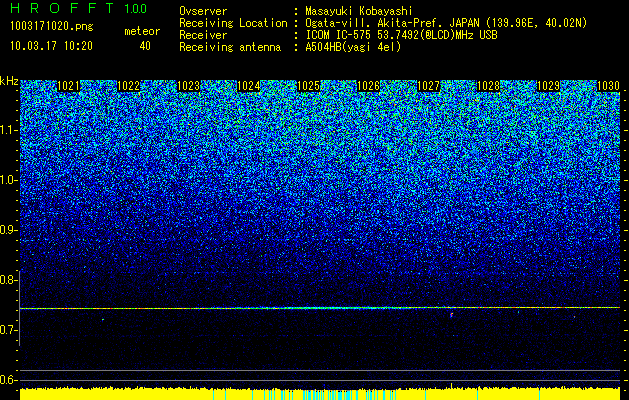Screen dimensions: 629x400
Task: Click the 1030 time marker
Action: [x=608, y=86]
